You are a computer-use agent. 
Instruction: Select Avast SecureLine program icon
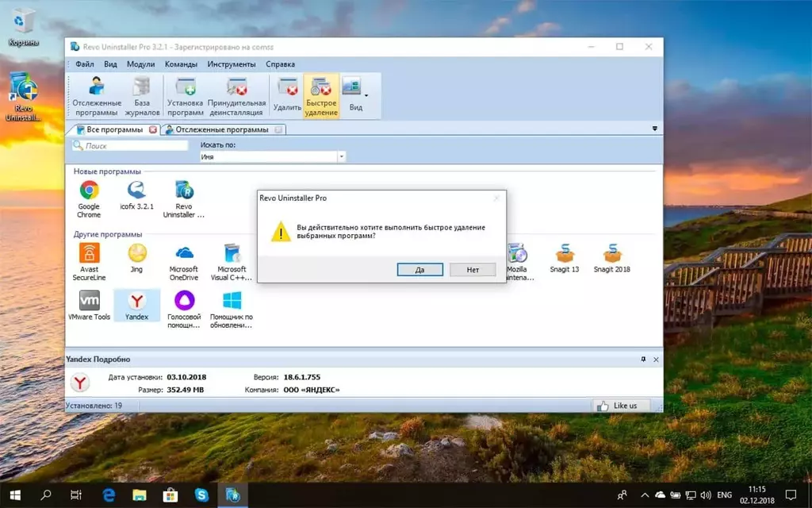pos(89,262)
